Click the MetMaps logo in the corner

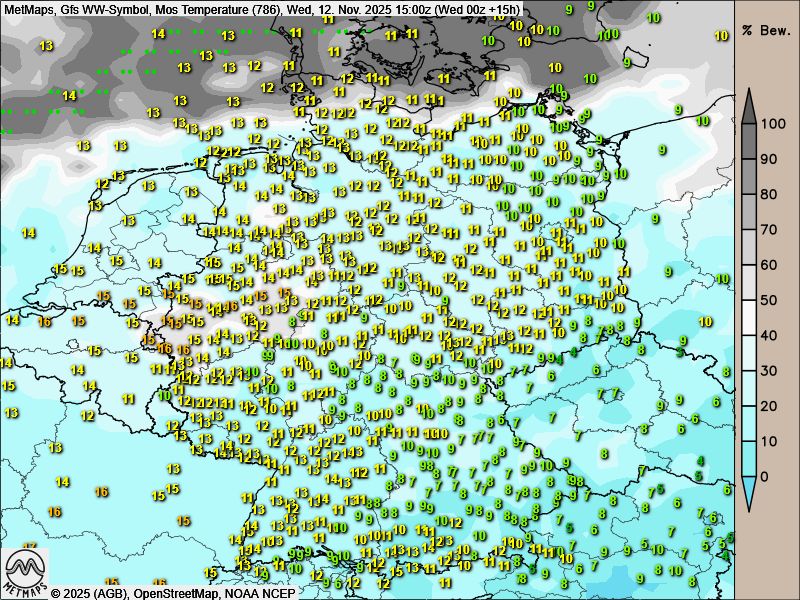click(26, 574)
